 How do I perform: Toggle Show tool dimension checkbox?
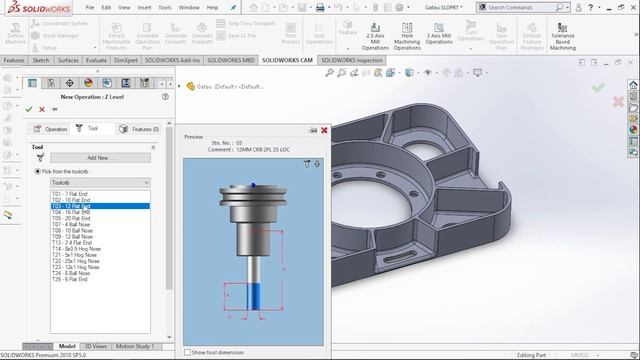tap(187, 352)
